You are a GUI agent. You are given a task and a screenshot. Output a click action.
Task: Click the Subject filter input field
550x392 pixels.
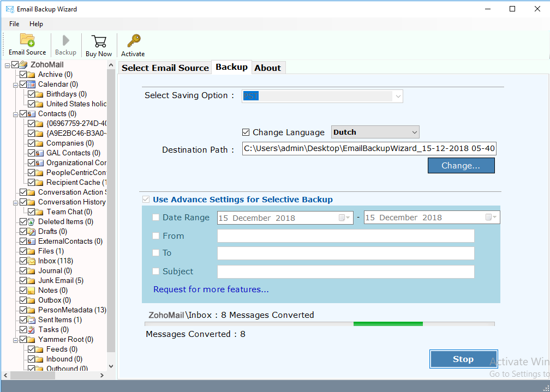[x=345, y=272]
